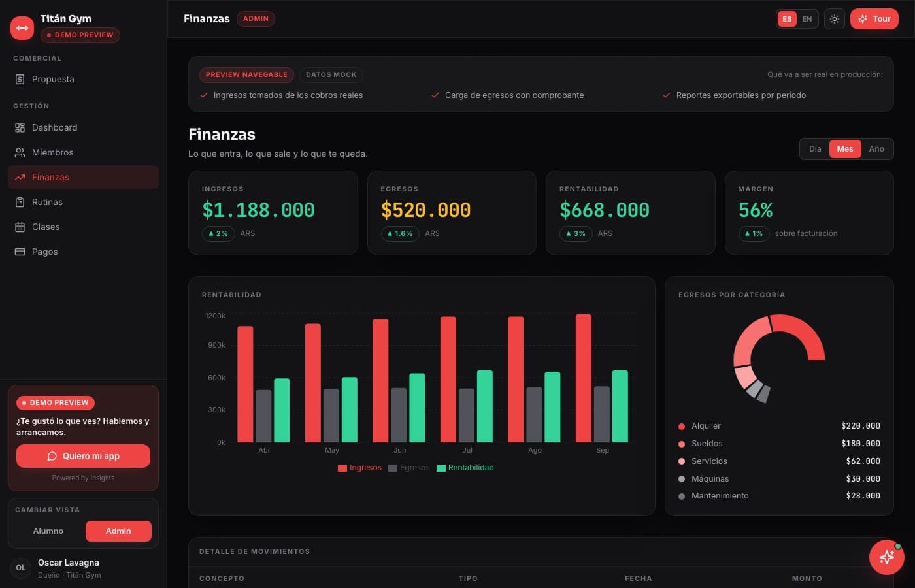The image size is (915, 588).
Task: Open the Clases section
Action: [x=83, y=227]
